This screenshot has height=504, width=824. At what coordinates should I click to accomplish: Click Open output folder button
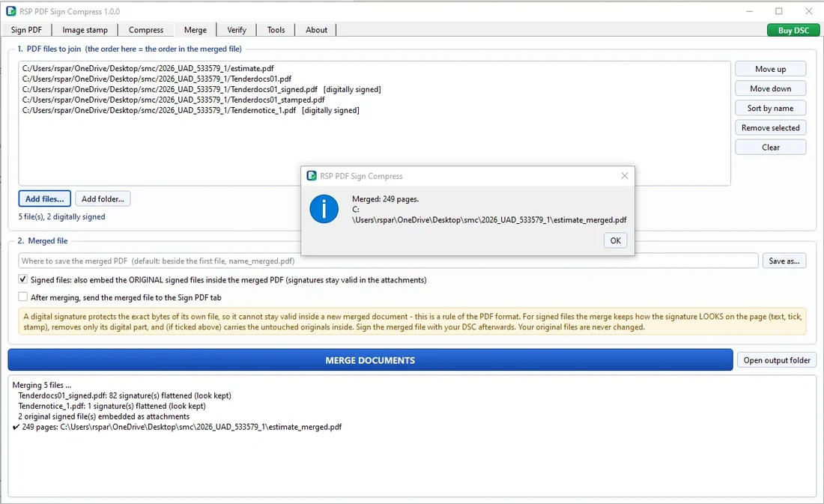point(777,360)
